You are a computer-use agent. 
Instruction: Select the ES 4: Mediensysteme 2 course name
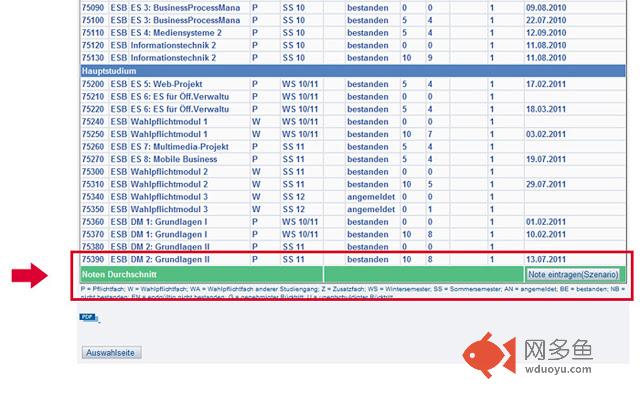(176, 33)
